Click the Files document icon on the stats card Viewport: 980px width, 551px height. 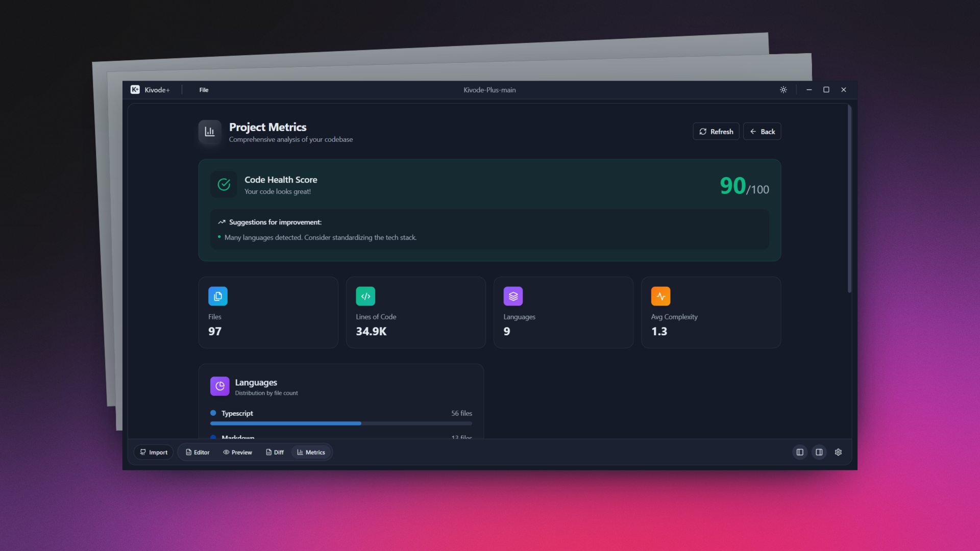click(x=217, y=296)
